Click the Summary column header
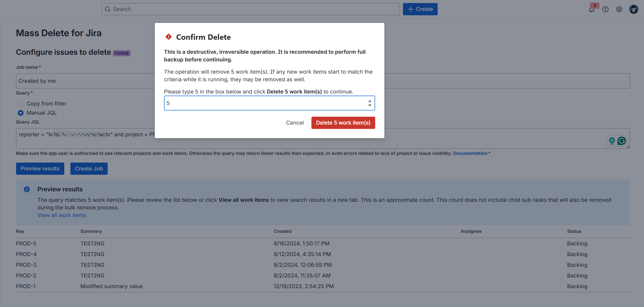Viewport: 644px width, 307px height. 91,231
